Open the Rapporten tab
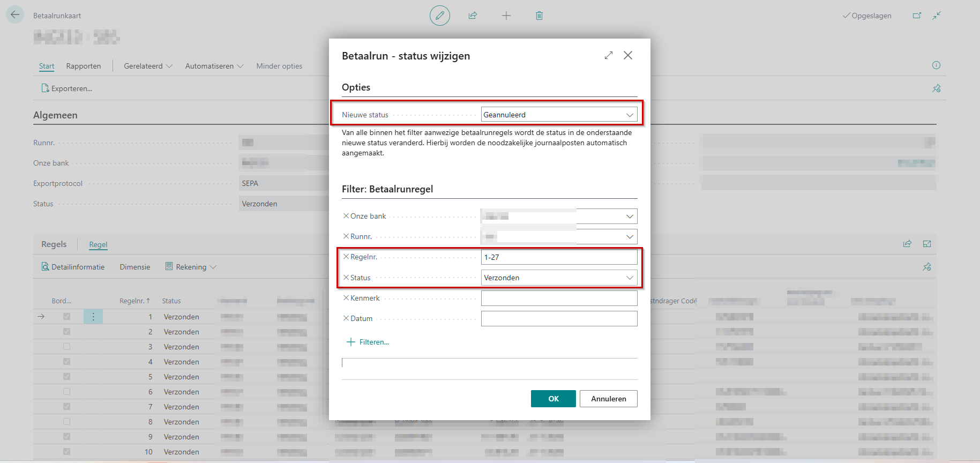The image size is (980, 463). [84, 66]
